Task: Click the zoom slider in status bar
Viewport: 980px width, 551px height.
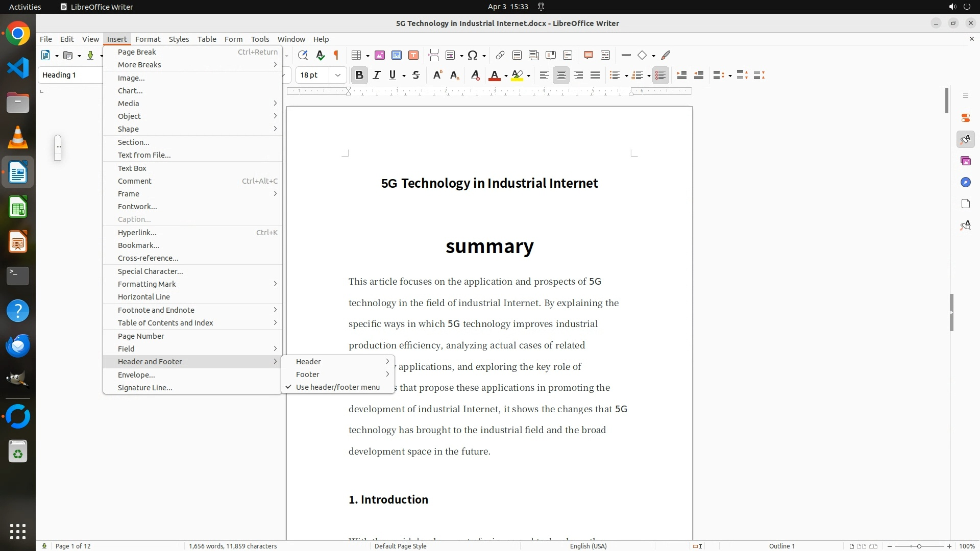Action: (919, 546)
